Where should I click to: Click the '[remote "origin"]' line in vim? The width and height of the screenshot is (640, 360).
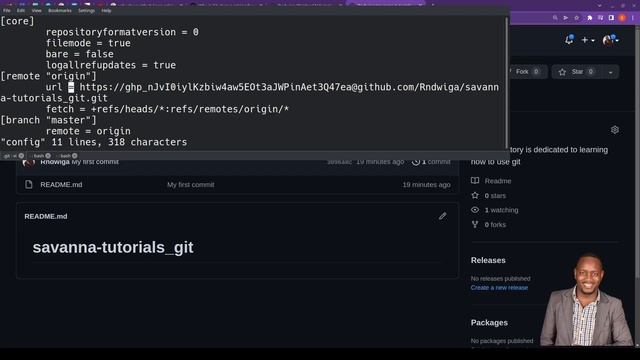click(x=48, y=76)
